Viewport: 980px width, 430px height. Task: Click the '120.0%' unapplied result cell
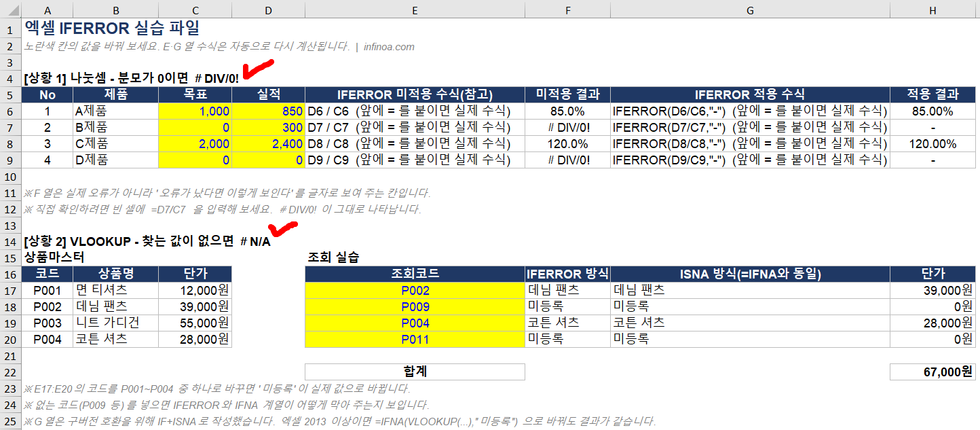[x=567, y=143]
